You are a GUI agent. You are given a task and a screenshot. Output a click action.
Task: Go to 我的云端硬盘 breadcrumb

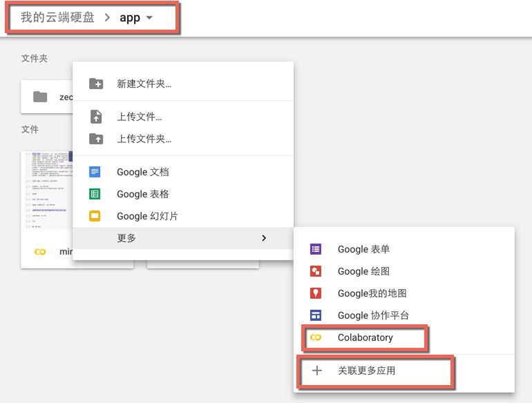(57, 17)
